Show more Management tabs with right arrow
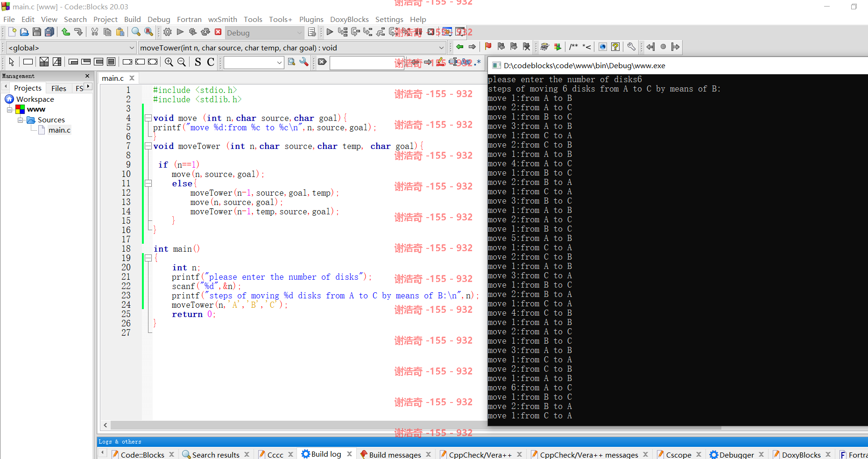This screenshot has height=459, width=868. (x=89, y=86)
